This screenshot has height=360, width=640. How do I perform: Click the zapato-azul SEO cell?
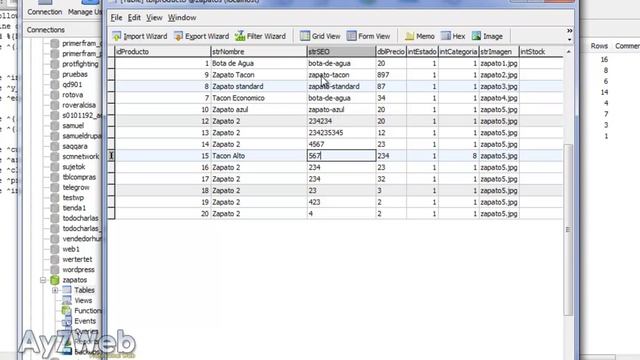[x=341, y=109]
